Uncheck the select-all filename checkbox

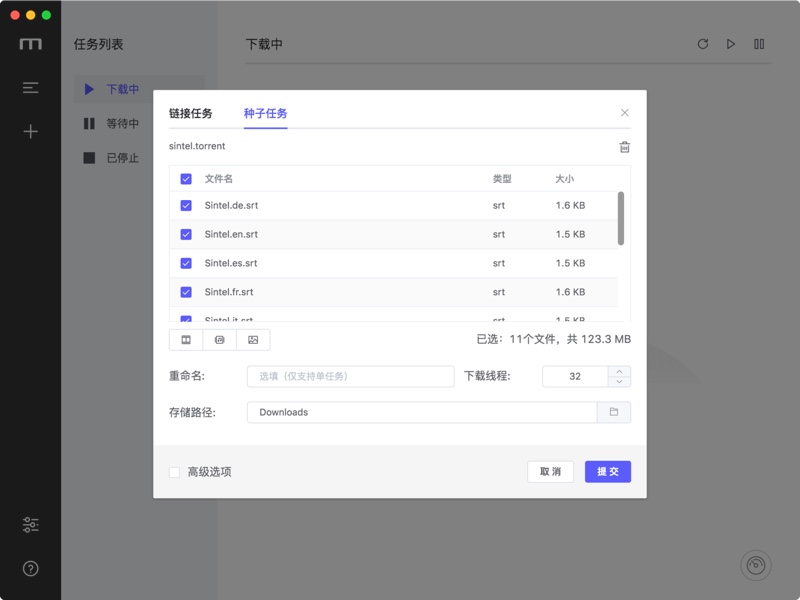[x=185, y=176]
